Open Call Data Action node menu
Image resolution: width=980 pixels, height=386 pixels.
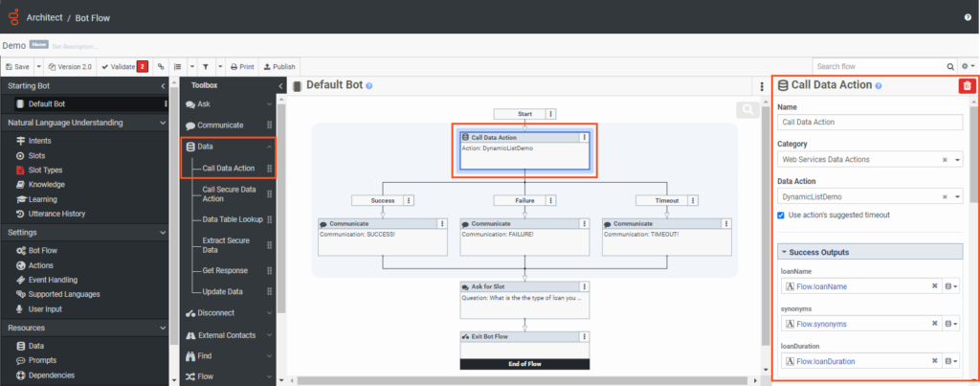585,137
